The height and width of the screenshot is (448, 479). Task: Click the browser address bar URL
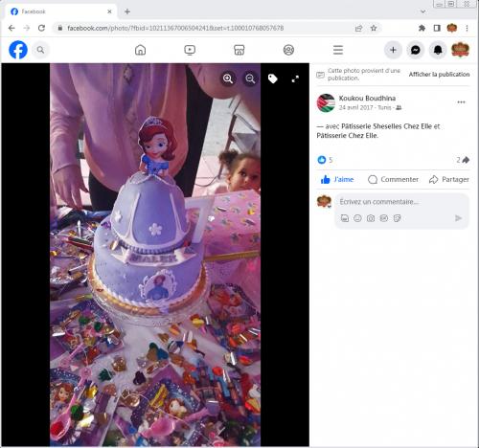coord(175,28)
